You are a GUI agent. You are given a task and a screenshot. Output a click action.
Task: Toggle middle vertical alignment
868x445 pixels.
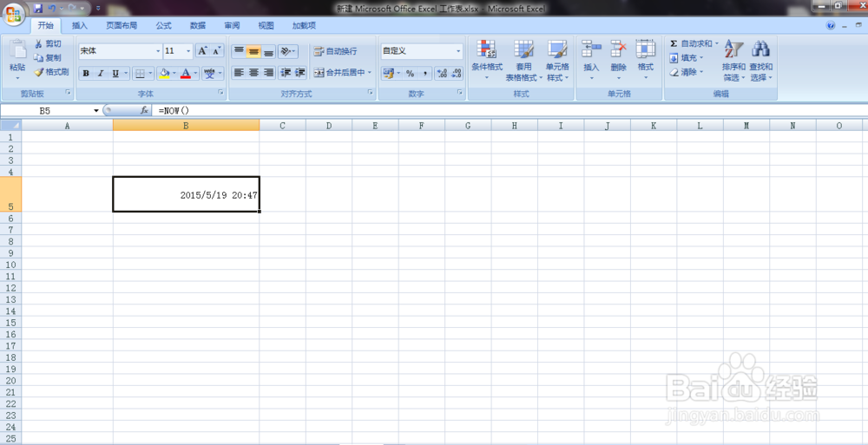point(253,51)
